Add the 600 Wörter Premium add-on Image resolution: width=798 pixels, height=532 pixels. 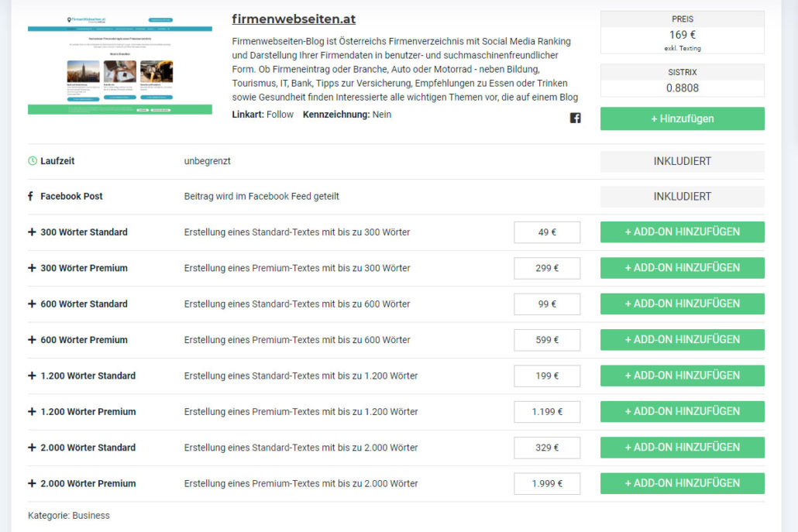click(x=682, y=340)
